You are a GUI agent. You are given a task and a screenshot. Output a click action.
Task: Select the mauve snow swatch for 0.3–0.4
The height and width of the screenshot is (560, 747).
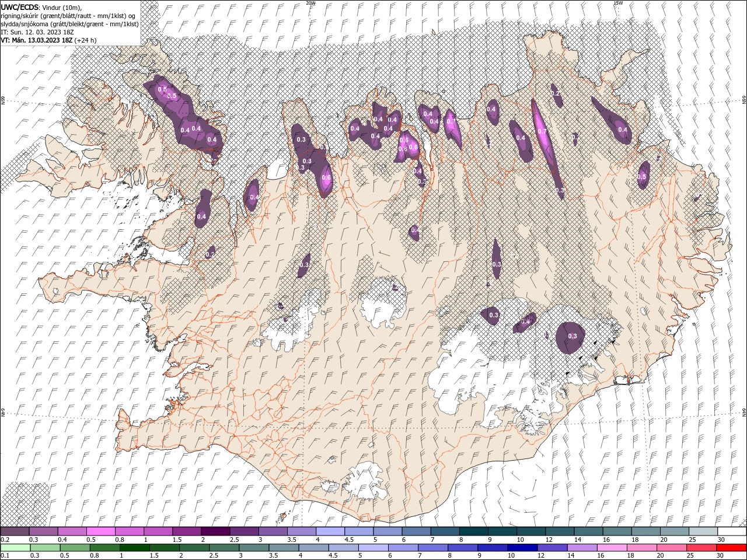(44, 531)
